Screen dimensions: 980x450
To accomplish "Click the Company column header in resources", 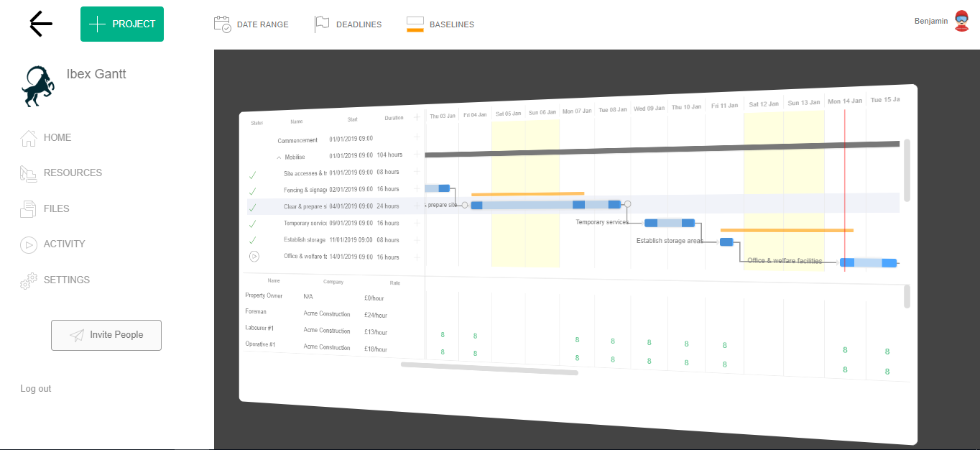I will click(x=333, y=282).
